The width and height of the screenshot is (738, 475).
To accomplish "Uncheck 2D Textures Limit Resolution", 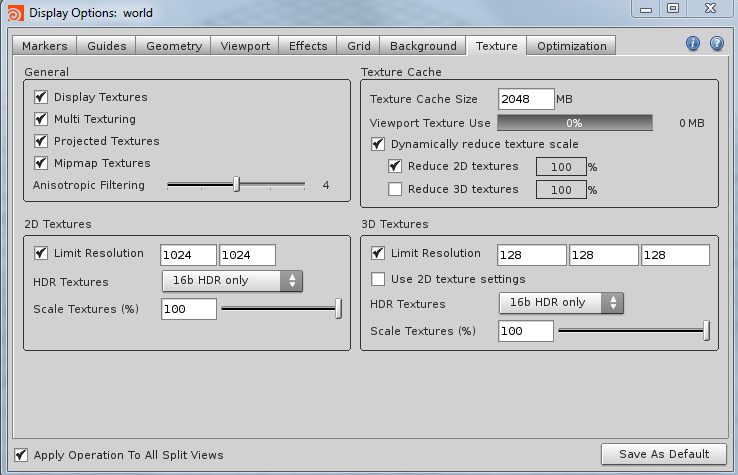I will coord(41,253).
